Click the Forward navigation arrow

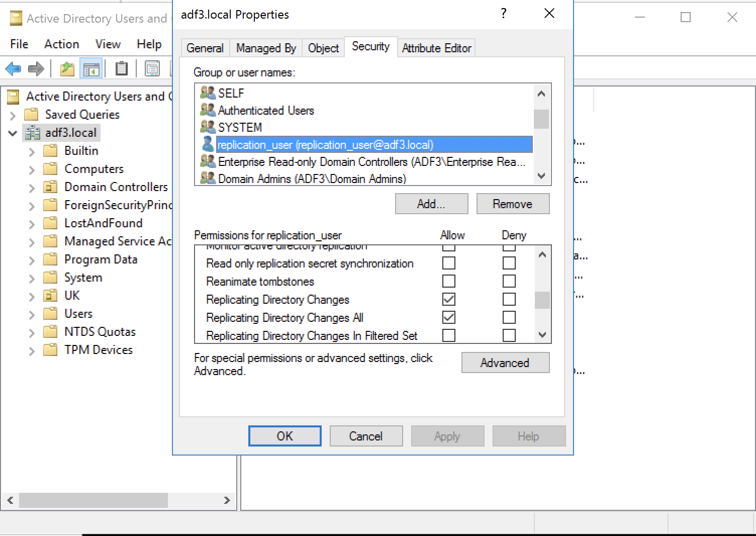click(36, 68)
